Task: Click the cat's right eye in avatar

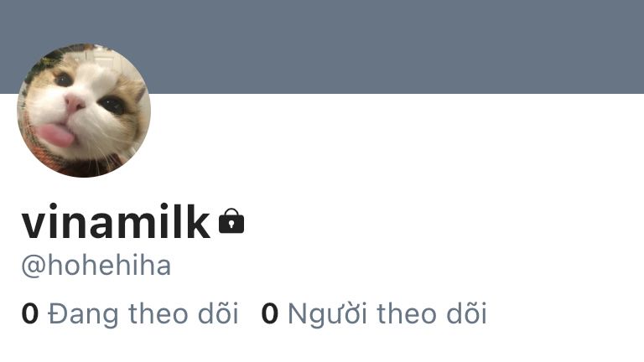Action: click(112, 105)
